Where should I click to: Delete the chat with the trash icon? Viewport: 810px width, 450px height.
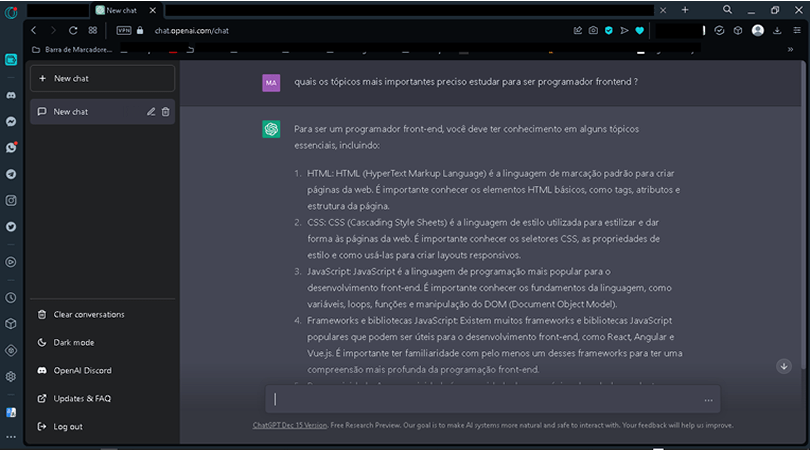[x=166, y=112]
